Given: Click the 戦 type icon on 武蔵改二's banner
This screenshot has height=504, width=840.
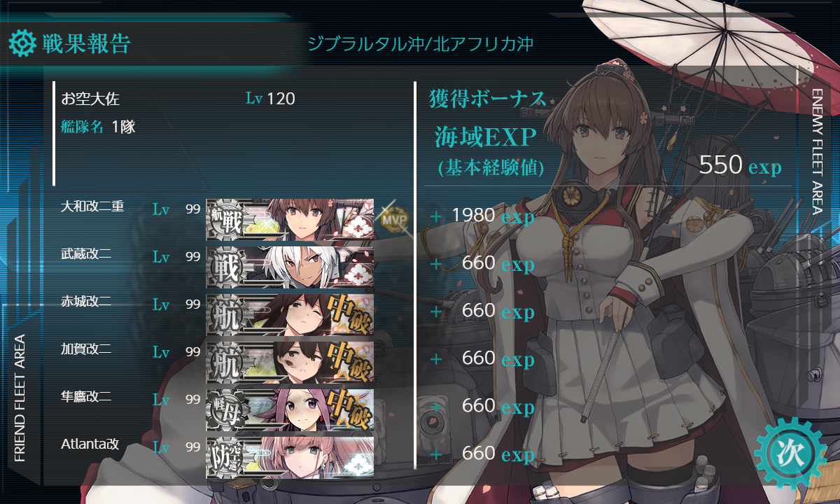Looking at the screenshot, I should pyautogui.click(x=227, y=267).
